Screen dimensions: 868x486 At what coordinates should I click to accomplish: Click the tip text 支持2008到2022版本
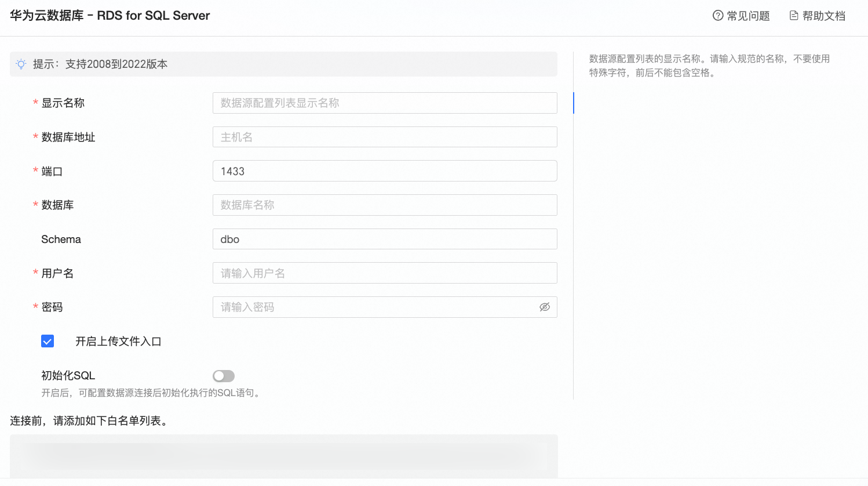tap(116, 64)
